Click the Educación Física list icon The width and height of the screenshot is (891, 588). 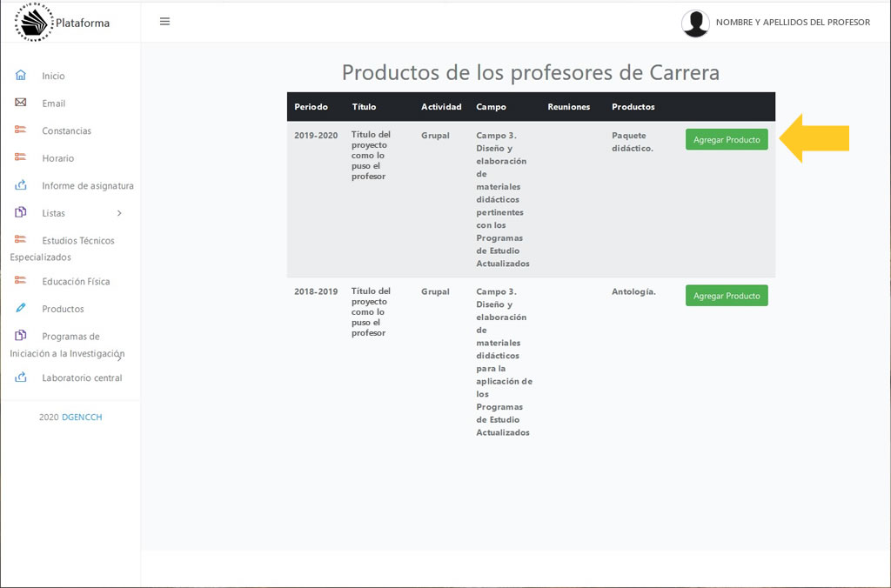(x=21, y=280)
